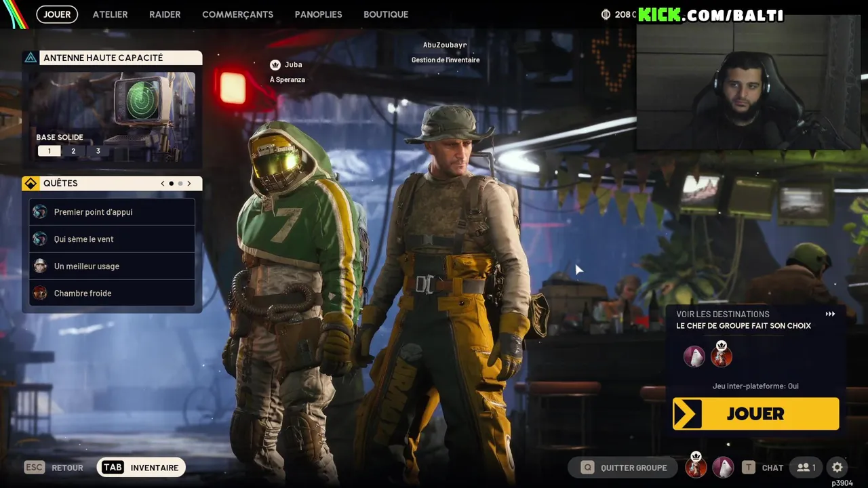This screenshot has height=488, width=868.
Task: Open the settings gear icon
Action: coord(837,468)
